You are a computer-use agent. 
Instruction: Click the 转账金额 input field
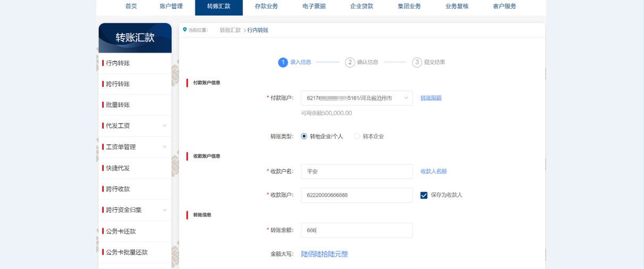pyautogui.click(x=357, y=230)
